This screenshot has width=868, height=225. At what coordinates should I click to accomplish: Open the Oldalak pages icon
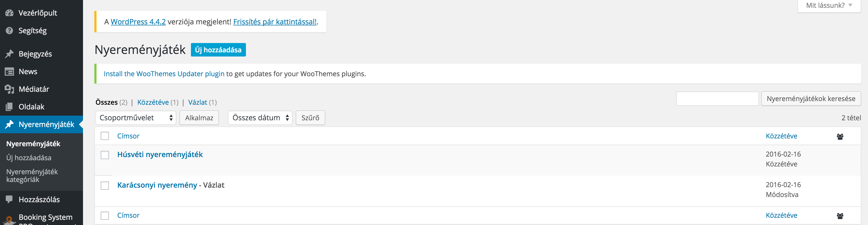9,107
